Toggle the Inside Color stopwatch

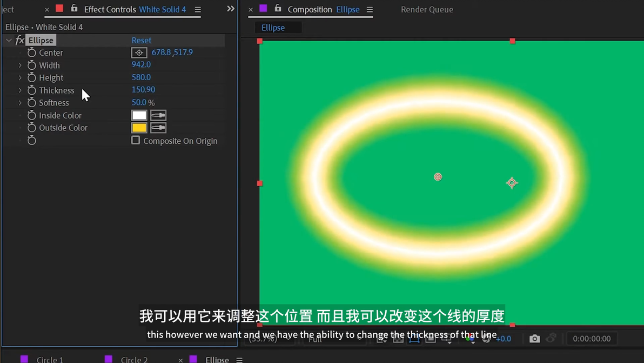(32, 115)
